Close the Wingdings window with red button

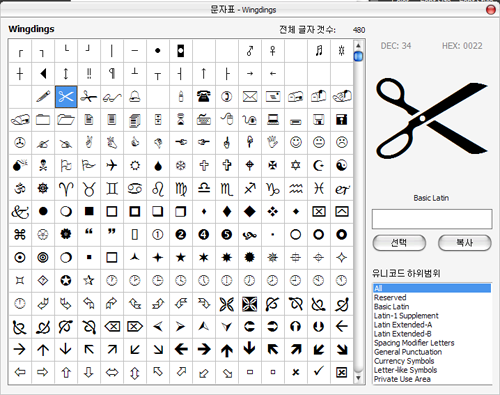click(x=491, y=10)
